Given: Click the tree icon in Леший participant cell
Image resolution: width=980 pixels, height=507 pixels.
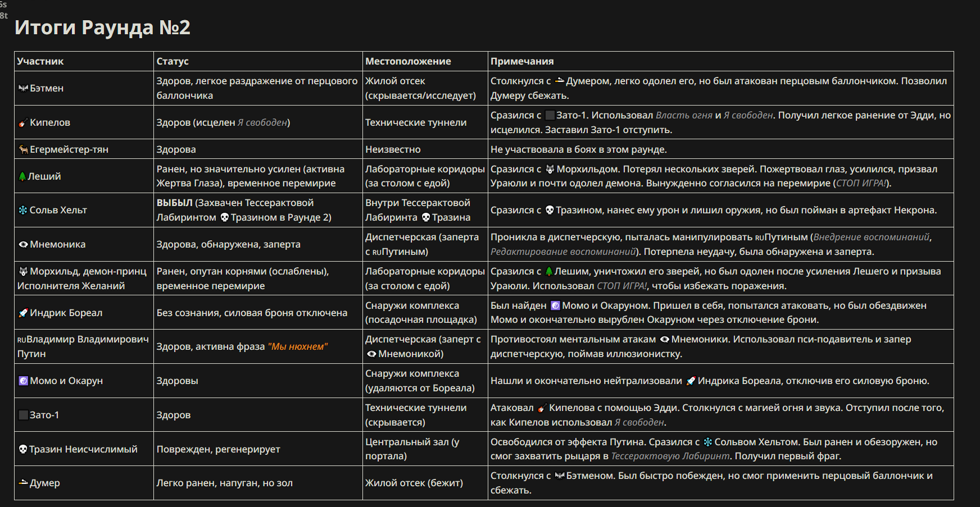Looking at the screenshot, I should [x=22, y=177].
